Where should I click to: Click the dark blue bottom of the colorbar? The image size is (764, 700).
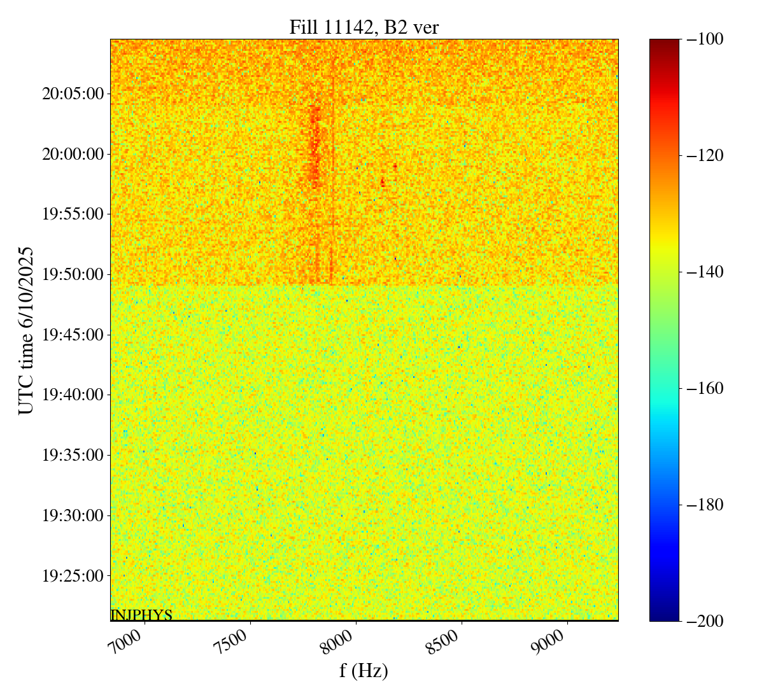click(x=664, y=615)
